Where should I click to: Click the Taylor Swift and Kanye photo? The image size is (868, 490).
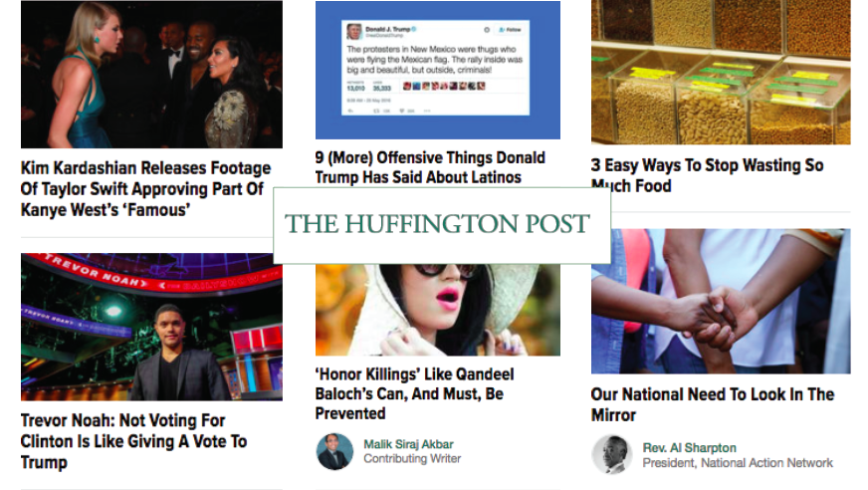click(151, 74)
